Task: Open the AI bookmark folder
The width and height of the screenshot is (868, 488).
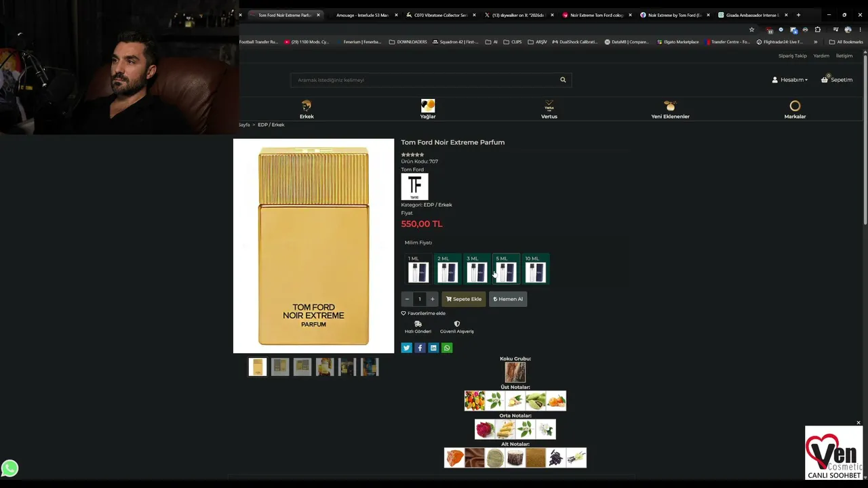Action: point(492,42)
